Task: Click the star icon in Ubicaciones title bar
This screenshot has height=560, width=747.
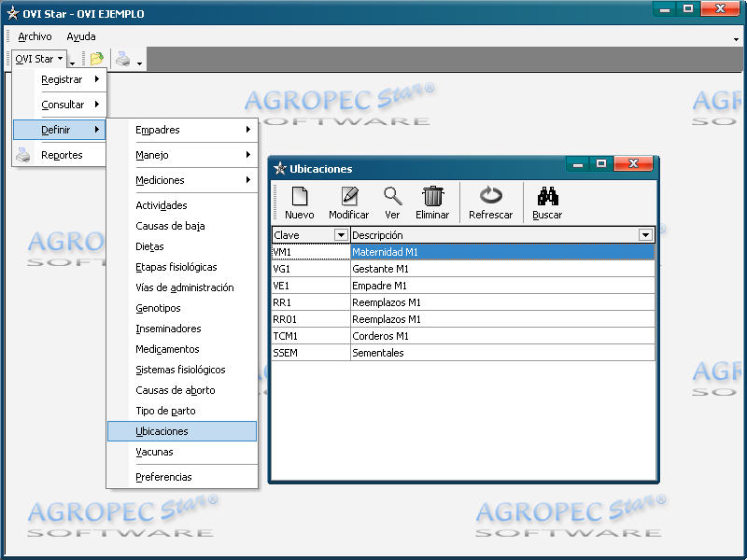Action: click(279, 168)
